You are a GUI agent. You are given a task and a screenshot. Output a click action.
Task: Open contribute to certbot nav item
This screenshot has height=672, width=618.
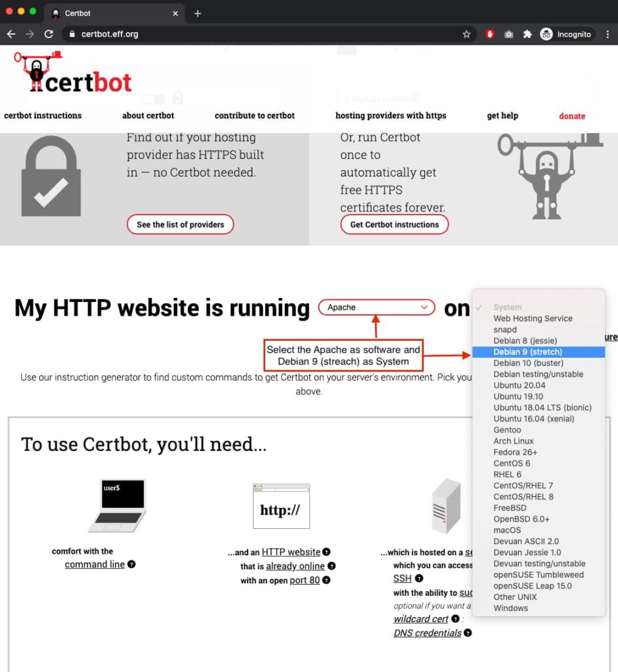pyautogui.click(x=255, y=115)
